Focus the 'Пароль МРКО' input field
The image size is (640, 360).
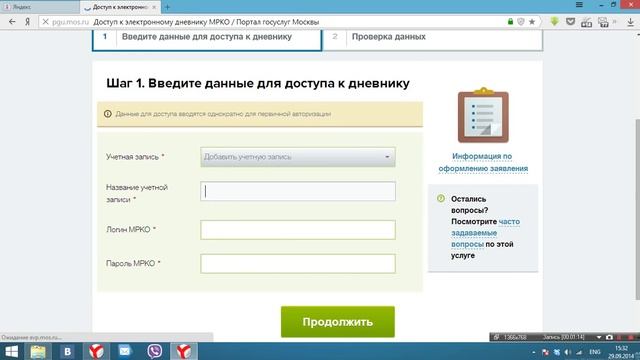point(298,264)
